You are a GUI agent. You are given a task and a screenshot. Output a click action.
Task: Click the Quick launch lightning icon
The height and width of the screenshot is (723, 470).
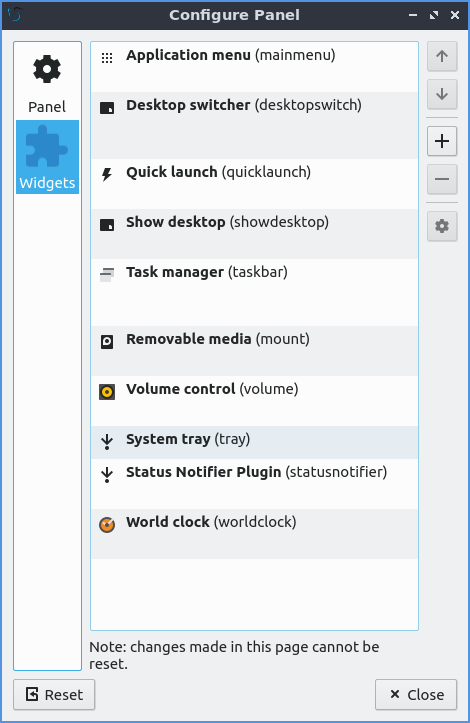click(107, 175)
